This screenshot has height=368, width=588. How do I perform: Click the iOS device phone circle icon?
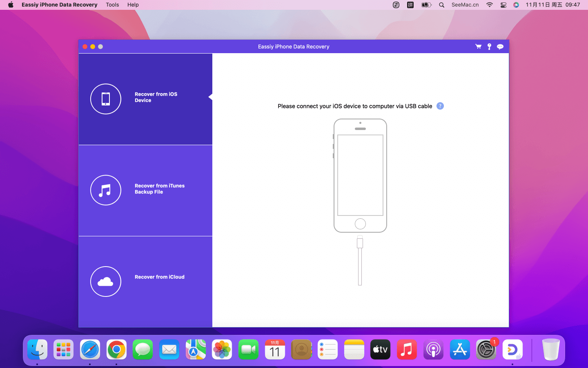tap(106, 99)
